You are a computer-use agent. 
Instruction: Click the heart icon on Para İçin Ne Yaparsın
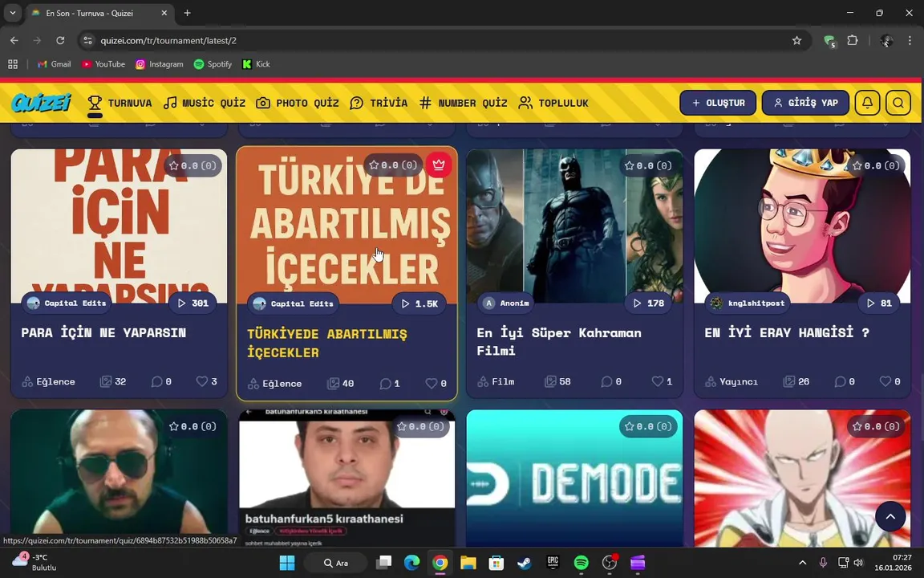(x=201, y=381)
